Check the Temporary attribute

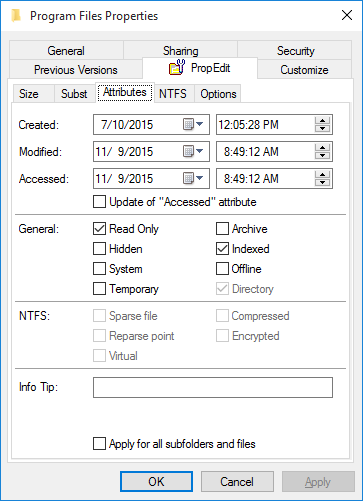[99, 289]
